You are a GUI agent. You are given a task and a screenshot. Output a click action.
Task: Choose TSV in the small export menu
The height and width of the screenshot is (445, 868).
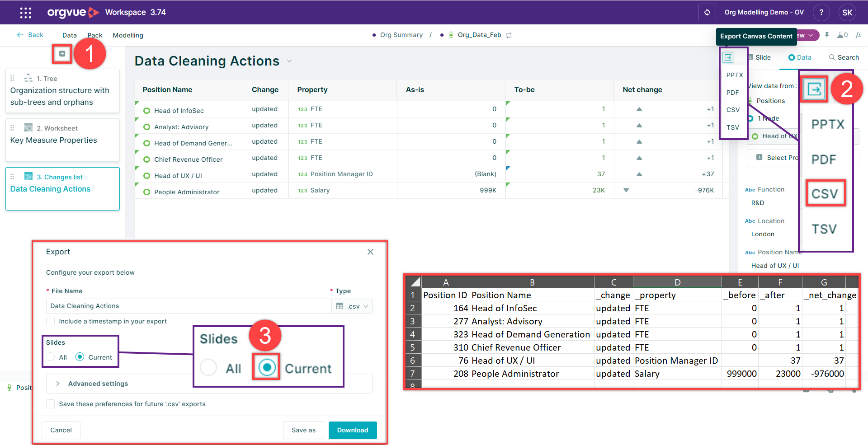(733, 127)
